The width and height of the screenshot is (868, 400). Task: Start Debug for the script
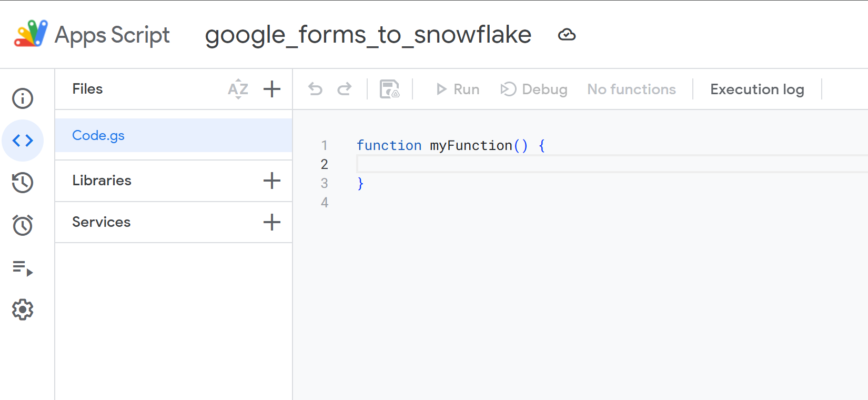click(534, 89)
